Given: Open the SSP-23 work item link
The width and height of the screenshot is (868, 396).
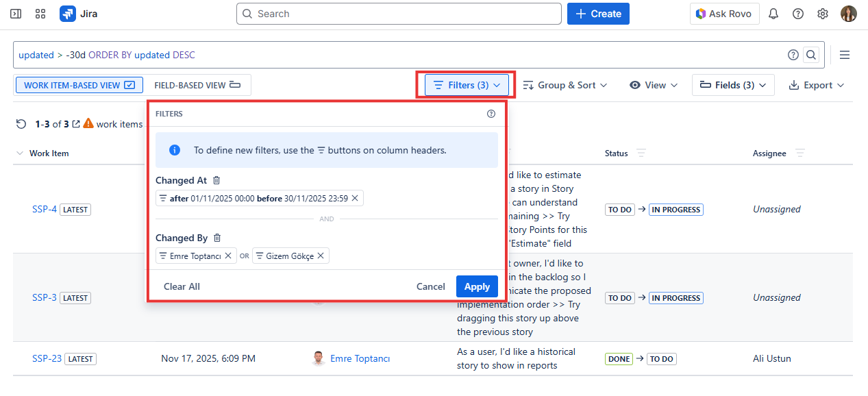Looking at the screenshot, I should click(47, 358).
